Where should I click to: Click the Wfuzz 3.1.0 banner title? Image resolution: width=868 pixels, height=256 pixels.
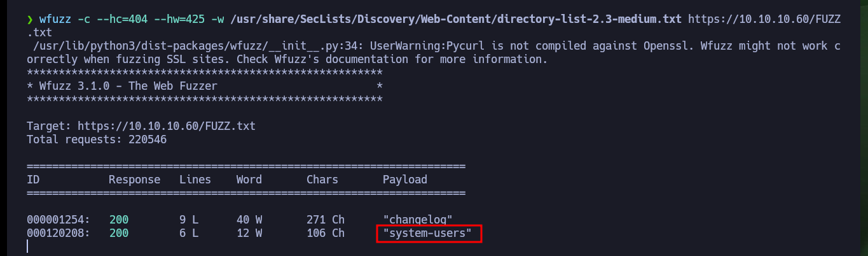tap(128, 85)
